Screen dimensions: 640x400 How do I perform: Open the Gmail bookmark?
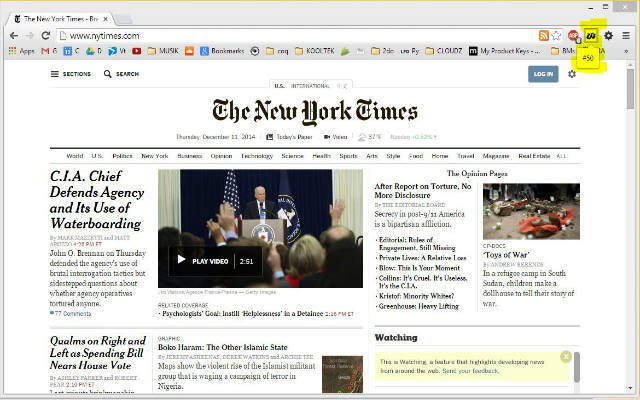[49, 51]
